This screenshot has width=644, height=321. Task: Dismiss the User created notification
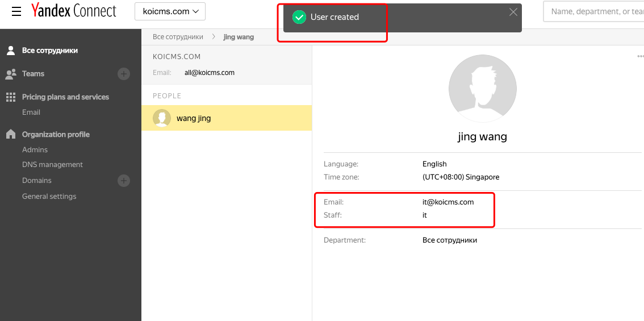(513, 12)
